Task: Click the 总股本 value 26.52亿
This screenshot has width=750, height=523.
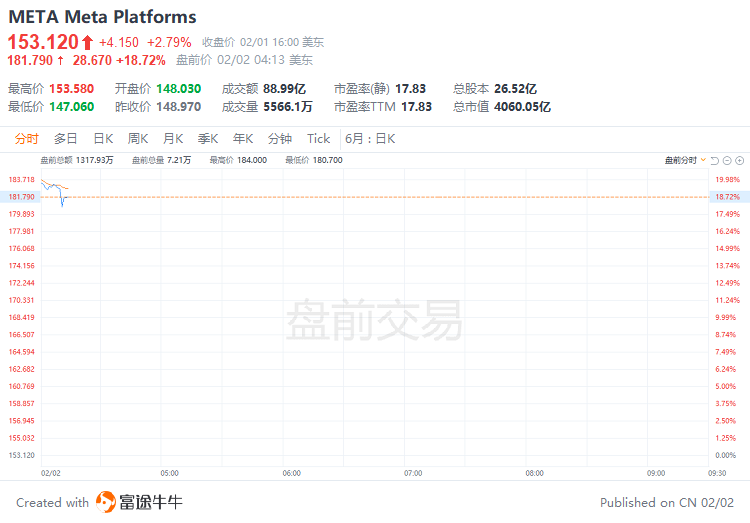Action: [515, 89]
